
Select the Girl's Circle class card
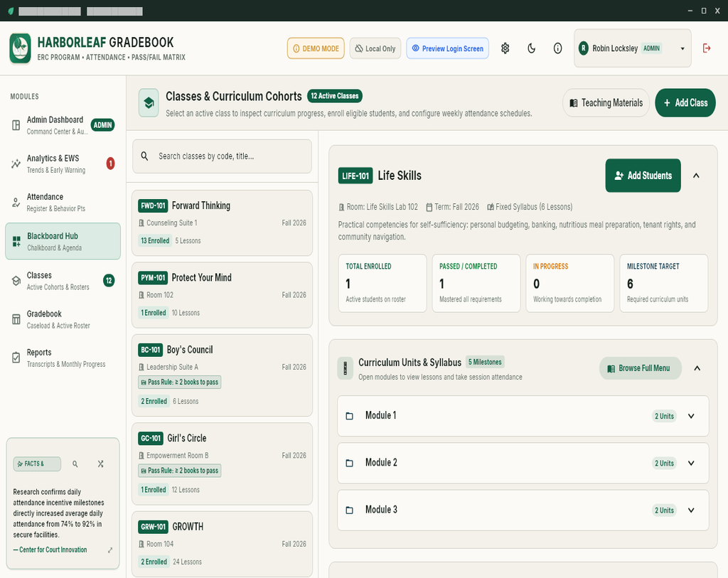[223, 464]
